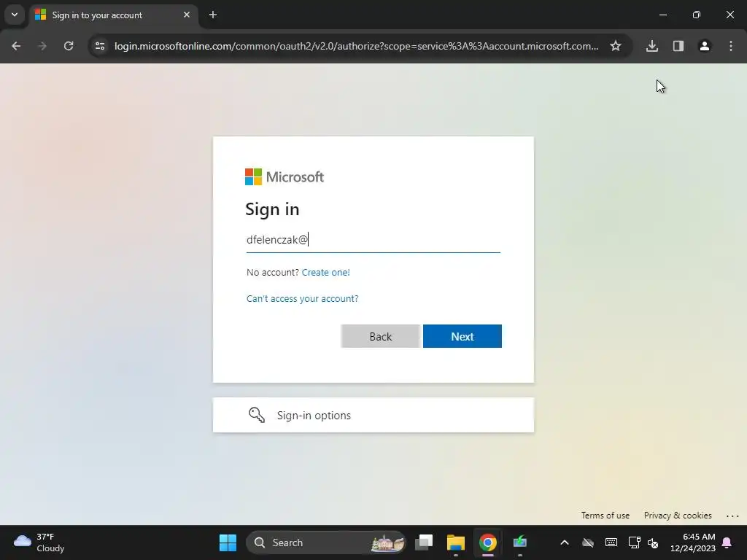Click the address bar URL

[356, 46]
